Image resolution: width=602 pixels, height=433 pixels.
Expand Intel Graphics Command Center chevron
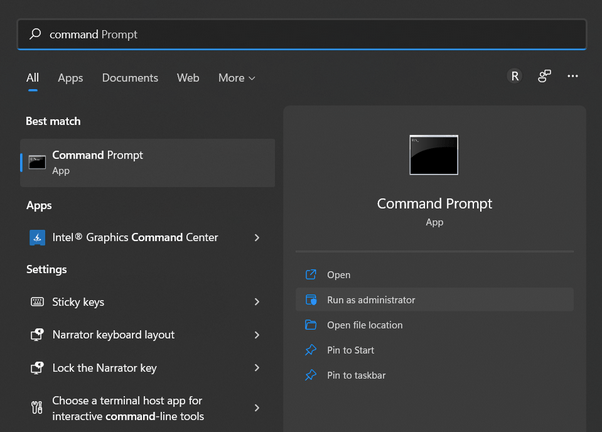pos(257,238)
